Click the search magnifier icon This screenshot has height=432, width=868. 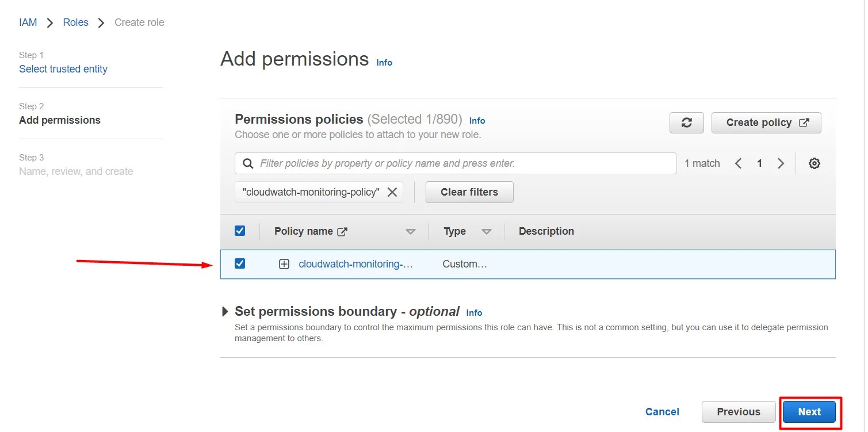point(247,163)
